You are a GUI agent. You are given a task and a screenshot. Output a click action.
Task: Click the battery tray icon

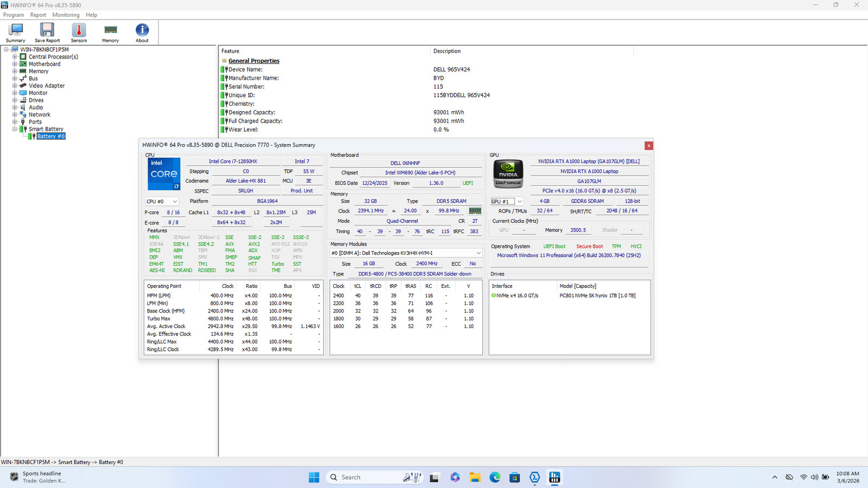coord(825,477)
